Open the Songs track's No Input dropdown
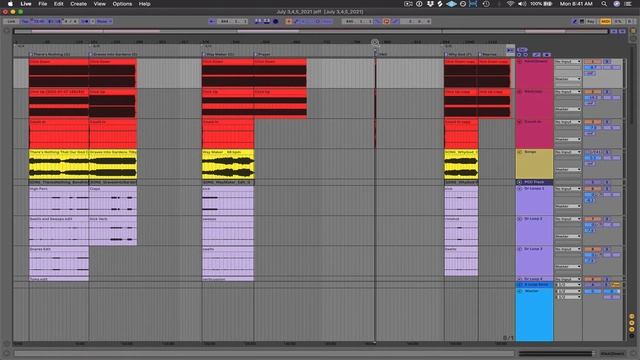The width and height of the screenshot is (640, 360). click(568, 152)
